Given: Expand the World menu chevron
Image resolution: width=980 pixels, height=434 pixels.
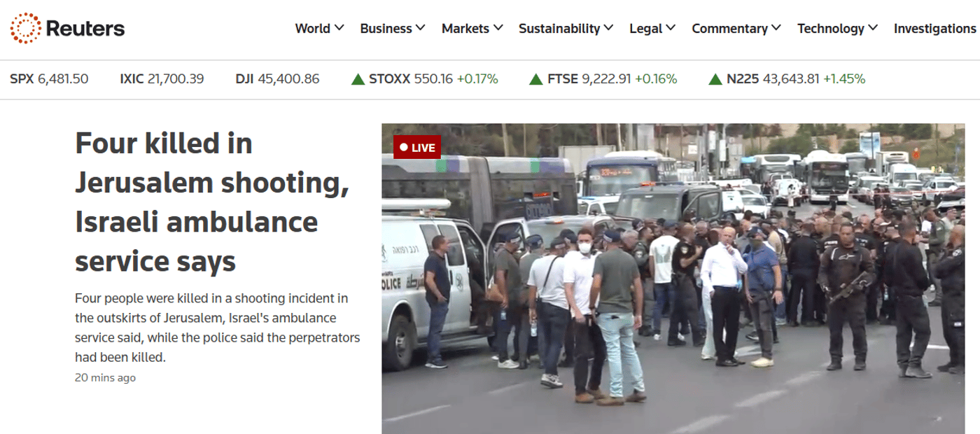Looking at the screenshot, I should pyautogui.click(x=339, y=28).
